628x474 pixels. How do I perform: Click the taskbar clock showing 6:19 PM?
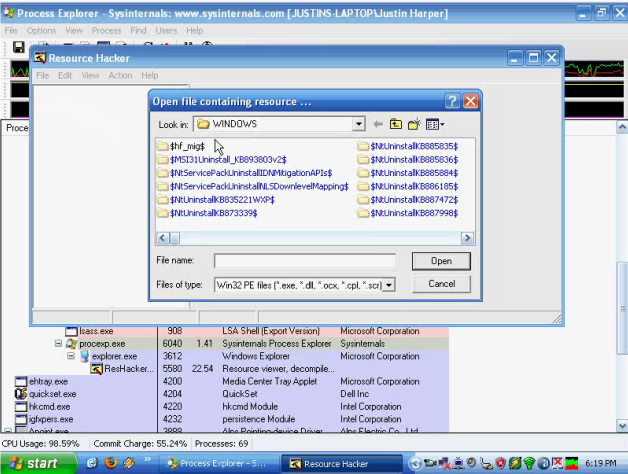pos(600,464)
